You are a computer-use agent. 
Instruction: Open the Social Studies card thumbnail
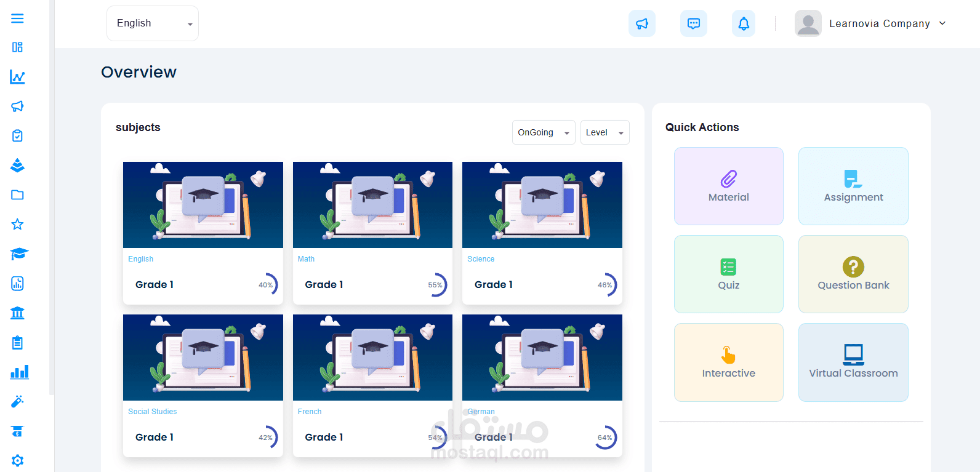point(203,358)
